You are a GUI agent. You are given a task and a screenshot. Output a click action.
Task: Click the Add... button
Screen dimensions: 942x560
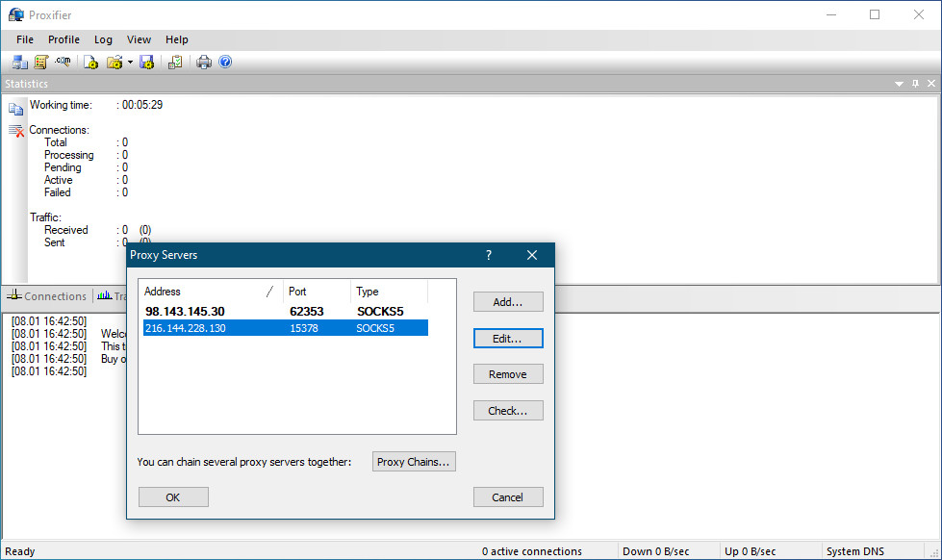pyautogui.click(x=508, y=301)
